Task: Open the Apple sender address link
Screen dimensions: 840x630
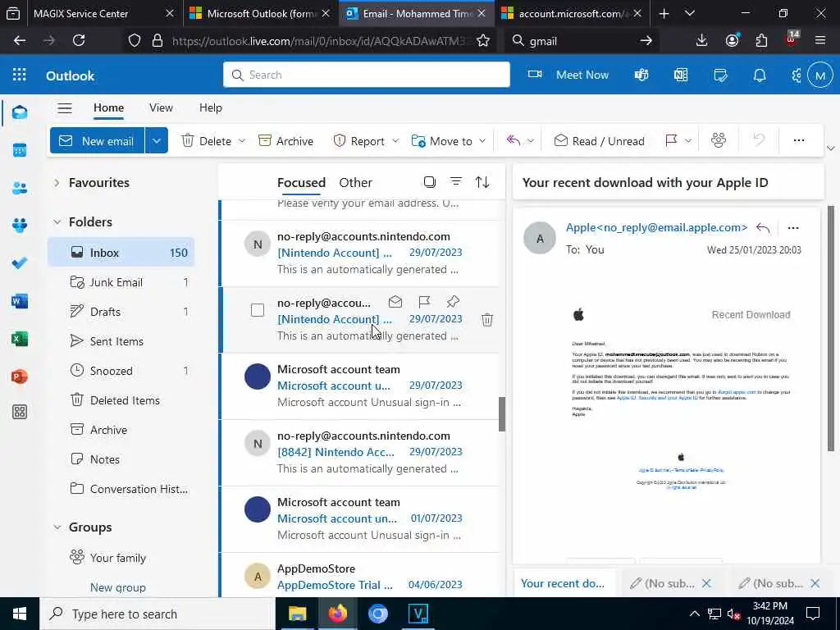Action: (x=656, y=227)
